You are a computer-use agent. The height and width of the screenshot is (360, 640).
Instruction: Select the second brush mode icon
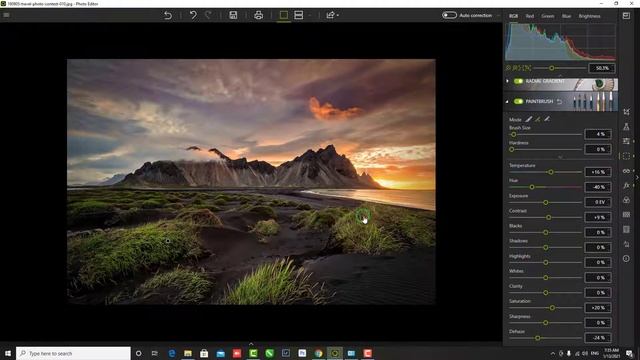pos(538,119)
